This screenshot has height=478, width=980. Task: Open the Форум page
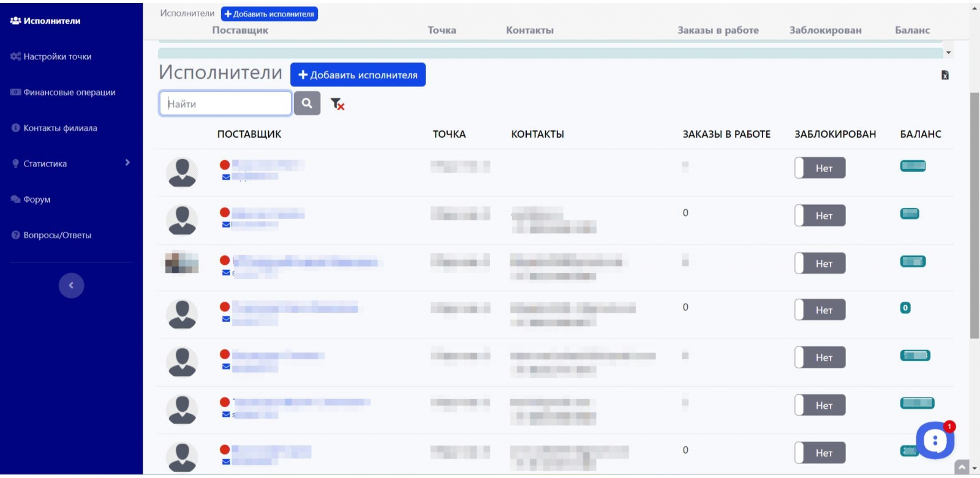31,200
